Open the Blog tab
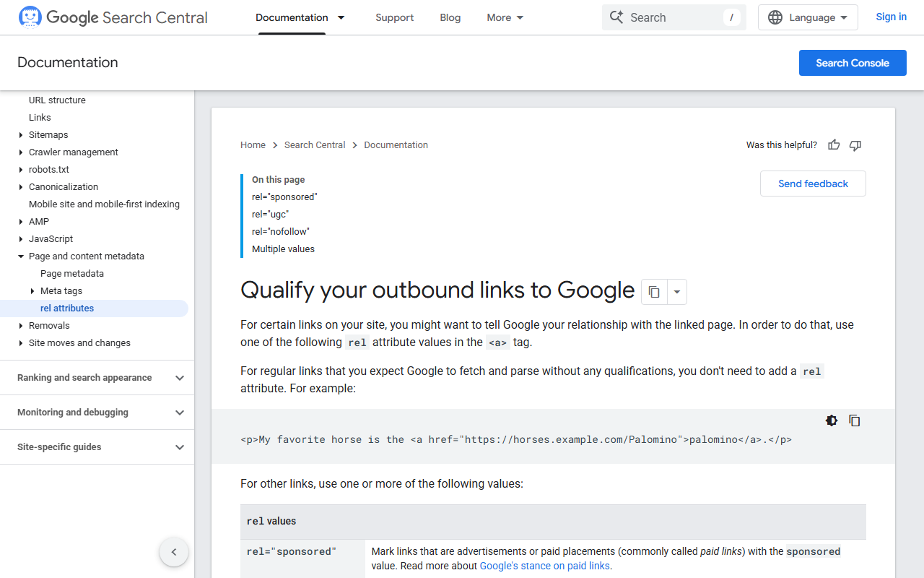The width and height of the screenshot is (924, 578). click(450, 17)
